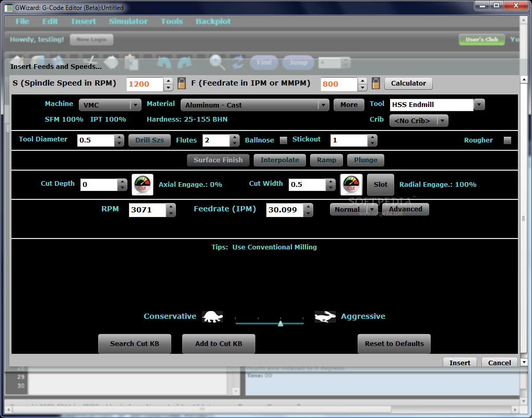Open the Insert menu
The image size is (532, 418).
point(84,21)
